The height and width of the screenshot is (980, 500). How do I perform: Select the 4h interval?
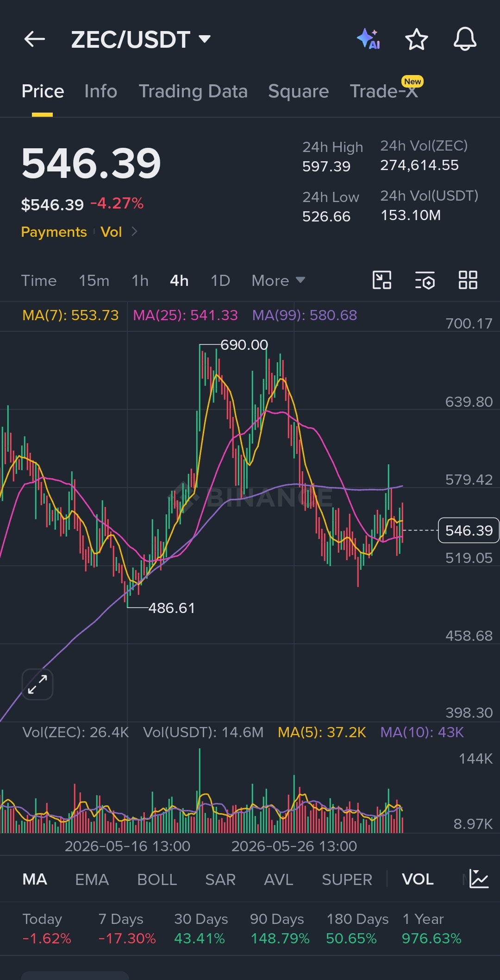(x=179, y=281)
